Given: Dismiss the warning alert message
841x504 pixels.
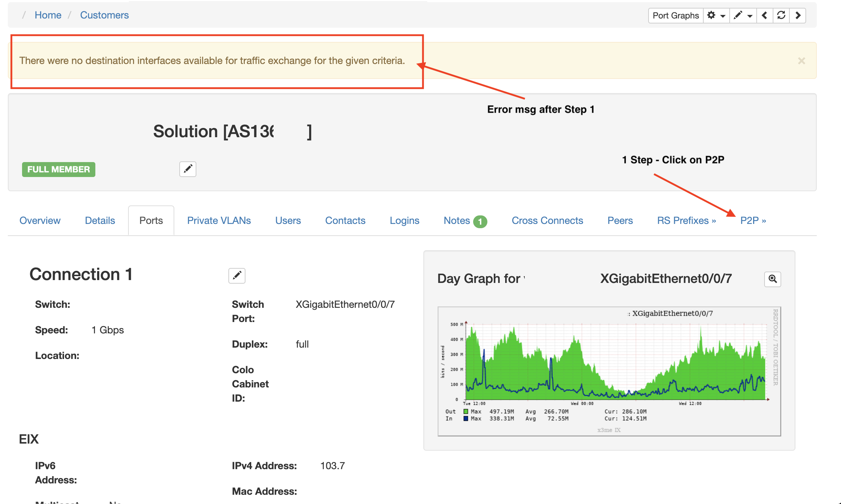Looking at the screenshot, I should [801, 61].
